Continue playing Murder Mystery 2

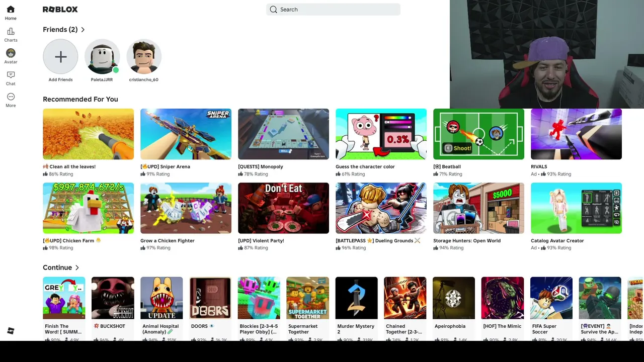pos(356,298)
